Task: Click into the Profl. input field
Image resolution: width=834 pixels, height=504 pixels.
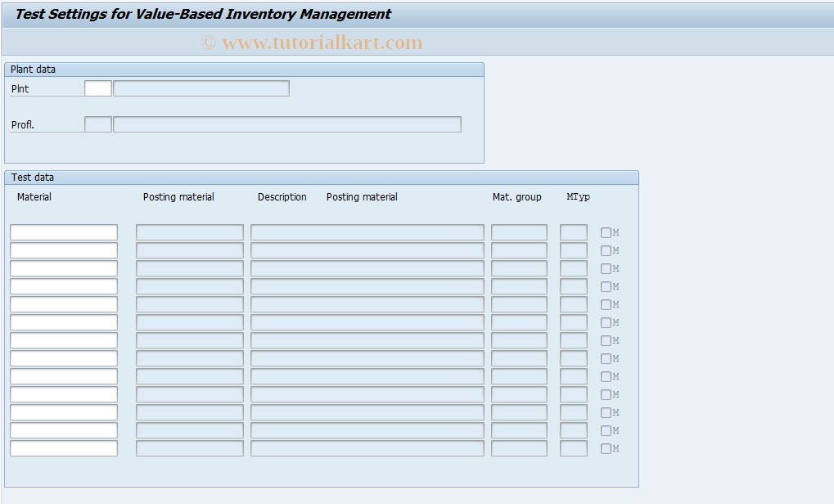Action: (x=97, y=124)
